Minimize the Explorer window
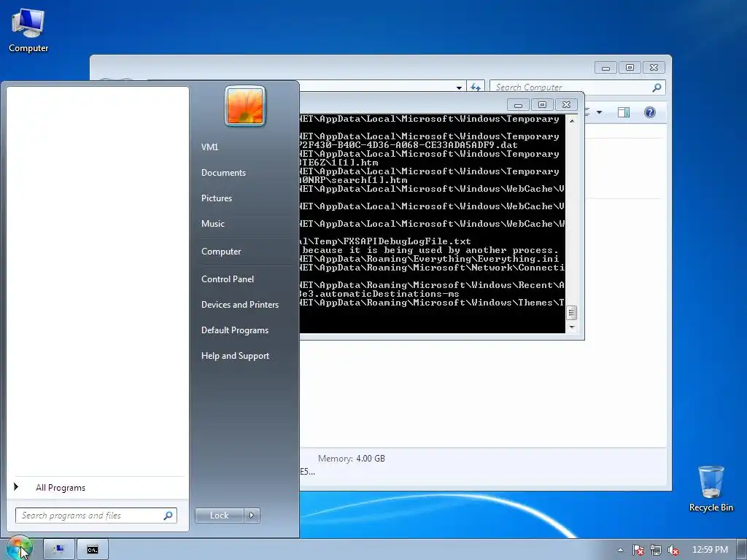This screenshot has height=560, width=747. tap(605, 68)
